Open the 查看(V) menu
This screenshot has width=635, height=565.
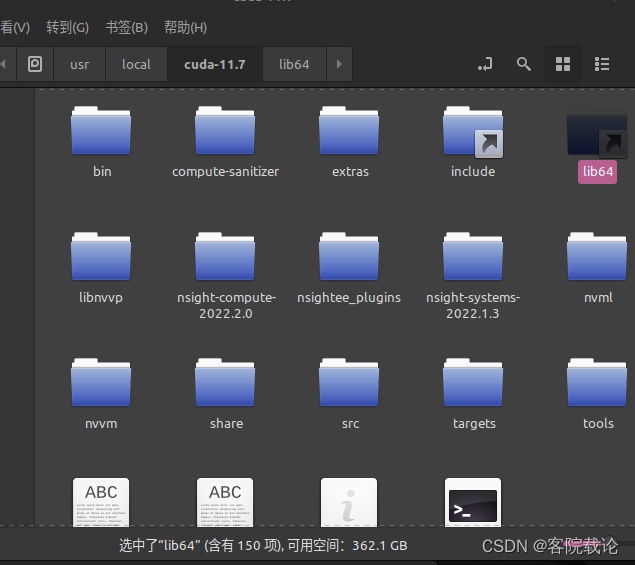15,27
